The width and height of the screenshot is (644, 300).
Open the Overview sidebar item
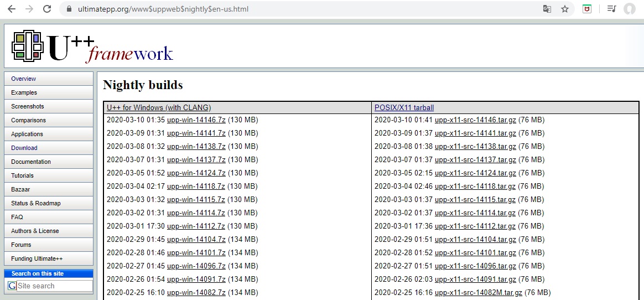[23, 79]
